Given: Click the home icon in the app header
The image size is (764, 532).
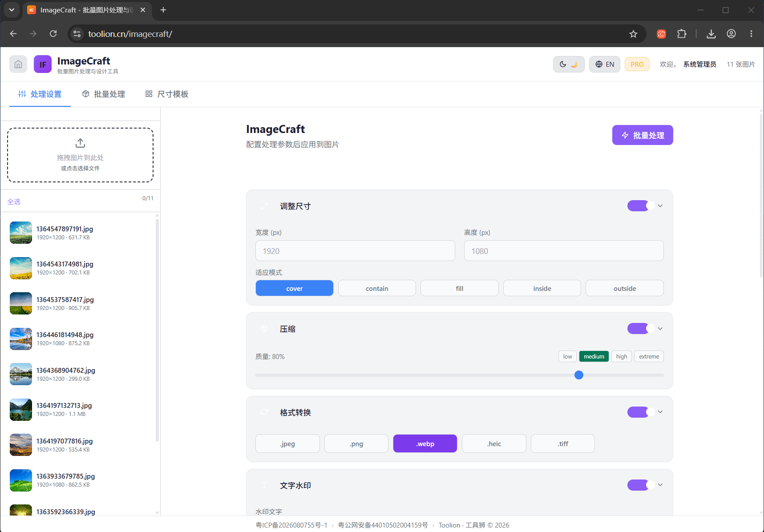Looking at the screenshot, I should tap(18, 64).
